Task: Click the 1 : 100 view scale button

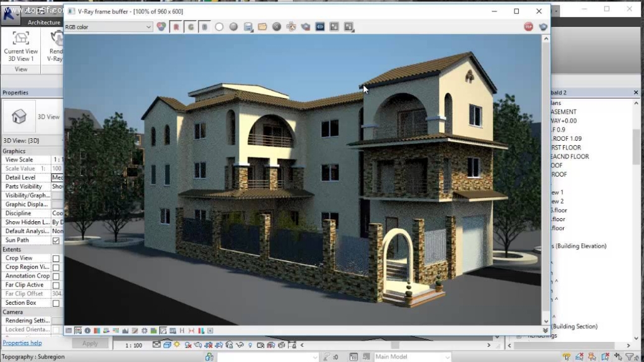Action: pyautogui.click(x=134, y=346)
